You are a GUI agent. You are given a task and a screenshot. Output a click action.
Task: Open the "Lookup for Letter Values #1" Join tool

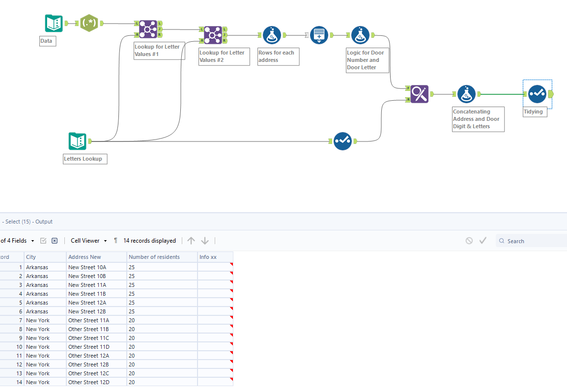(x=148, y=29)
